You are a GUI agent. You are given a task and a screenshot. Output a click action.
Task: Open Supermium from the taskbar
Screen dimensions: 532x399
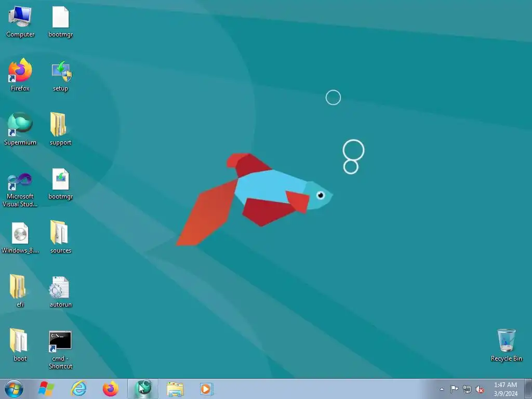click(x=143, y=389)
